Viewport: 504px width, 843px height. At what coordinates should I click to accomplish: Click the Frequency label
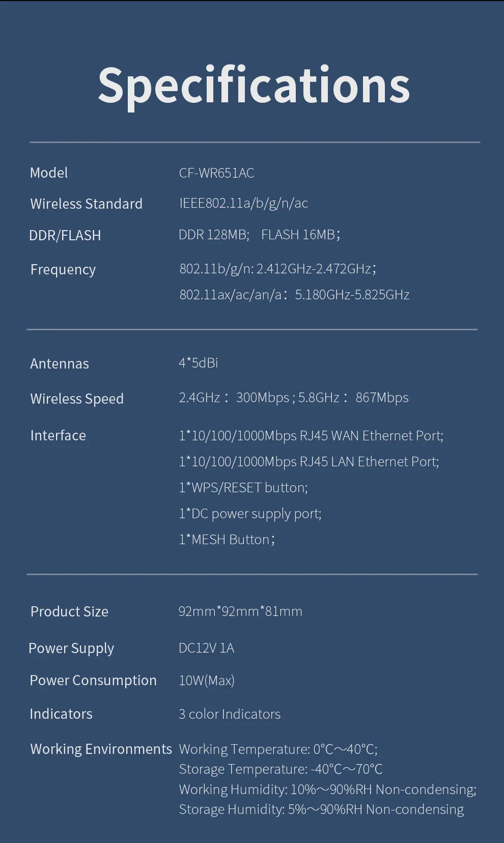pos(63,269)
